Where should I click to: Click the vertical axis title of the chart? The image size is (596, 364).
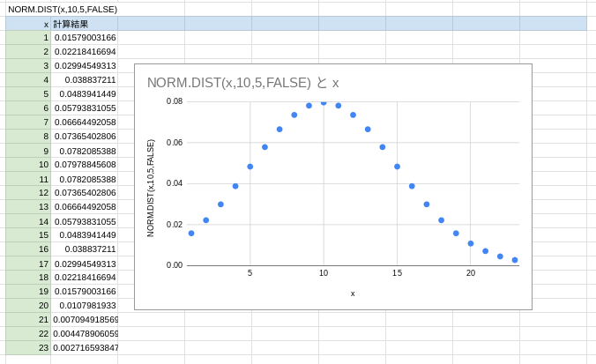tap(151, 188)
